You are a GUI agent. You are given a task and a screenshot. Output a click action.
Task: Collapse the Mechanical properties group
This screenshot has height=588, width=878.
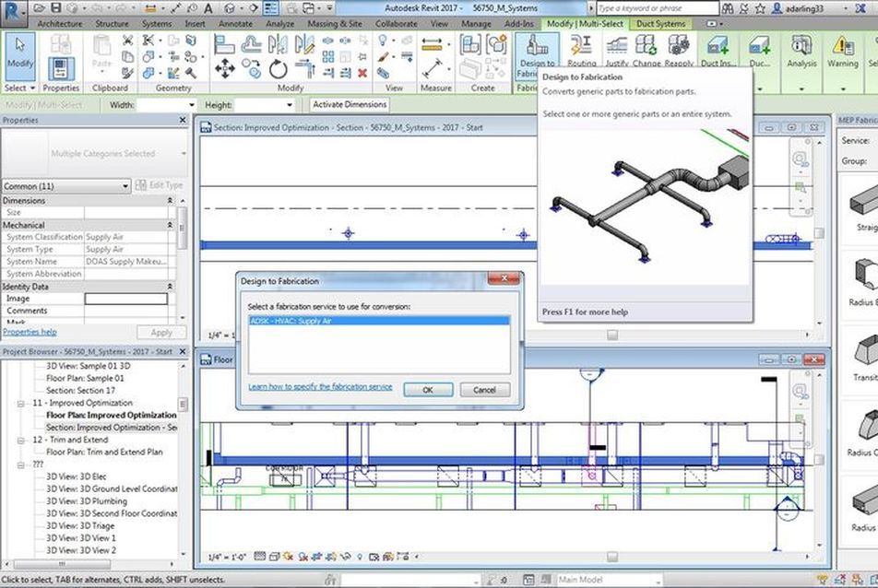pos(170,225)
